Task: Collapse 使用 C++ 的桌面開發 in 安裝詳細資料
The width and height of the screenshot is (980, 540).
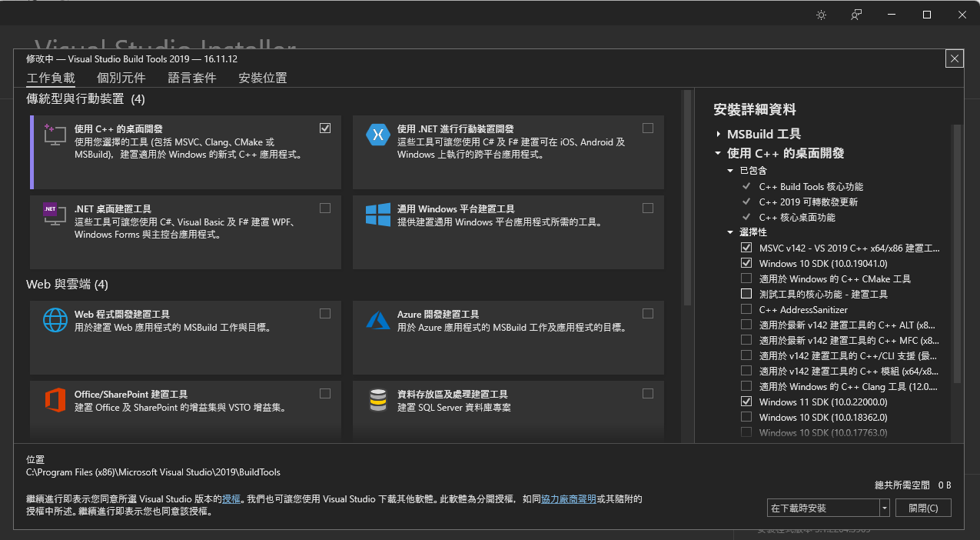Action: coord(717,152)
